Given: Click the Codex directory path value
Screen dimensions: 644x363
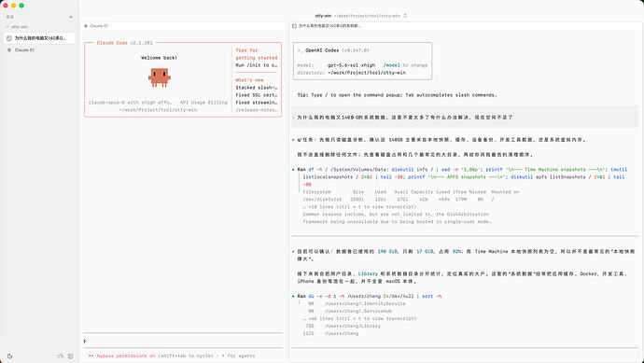Looking at the screenshot, I should tap(367, 73).
